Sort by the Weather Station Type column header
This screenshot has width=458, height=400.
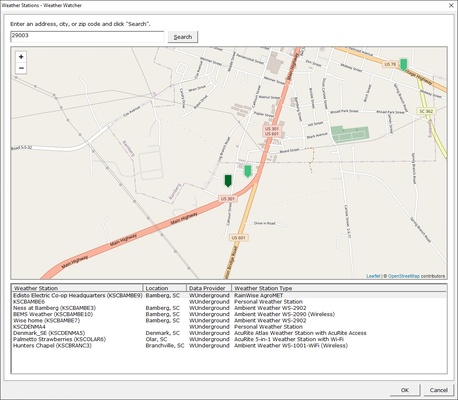click(339, 288)
